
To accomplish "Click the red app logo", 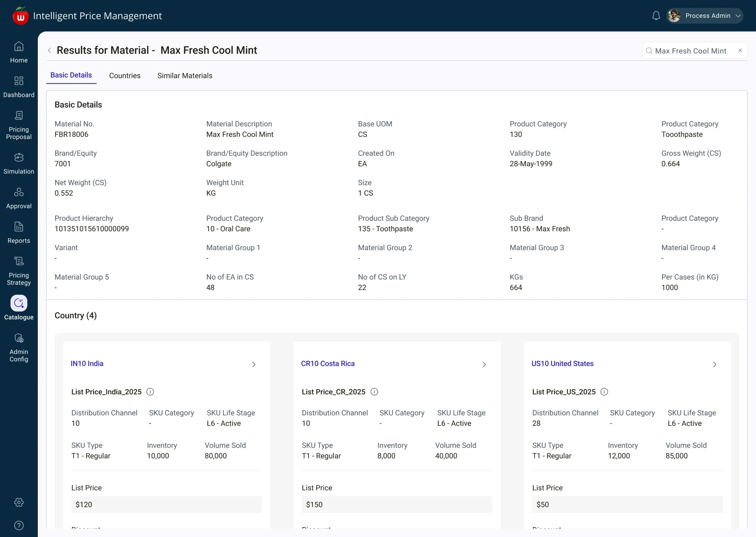I will click(20, 16).
